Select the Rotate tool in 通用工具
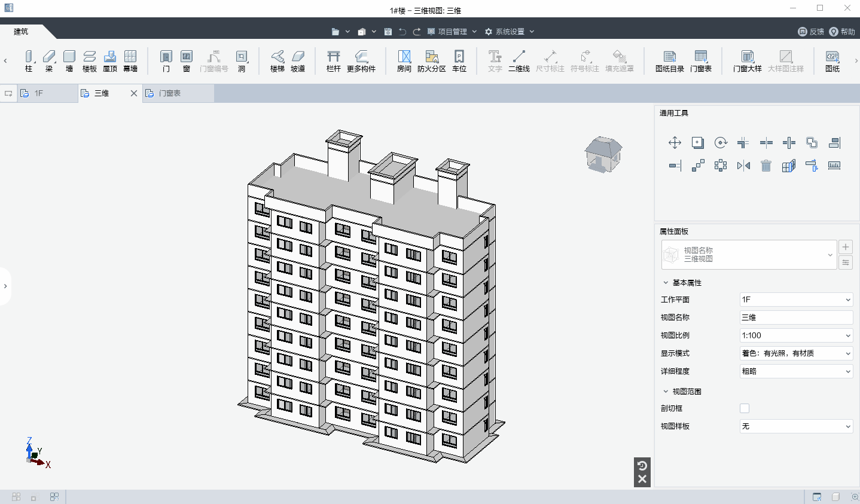The width and height of the screenshot is (860, 504). (721, 142)
